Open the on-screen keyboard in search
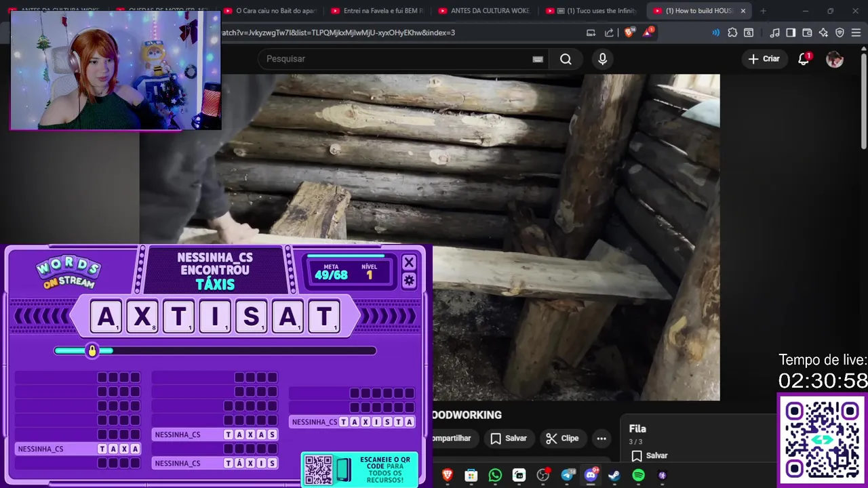 pyautogui.click(x=538, y=59)
